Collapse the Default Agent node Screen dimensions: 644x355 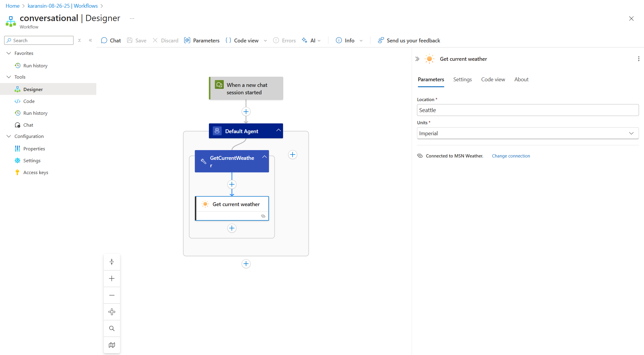[x=278, y=130]
